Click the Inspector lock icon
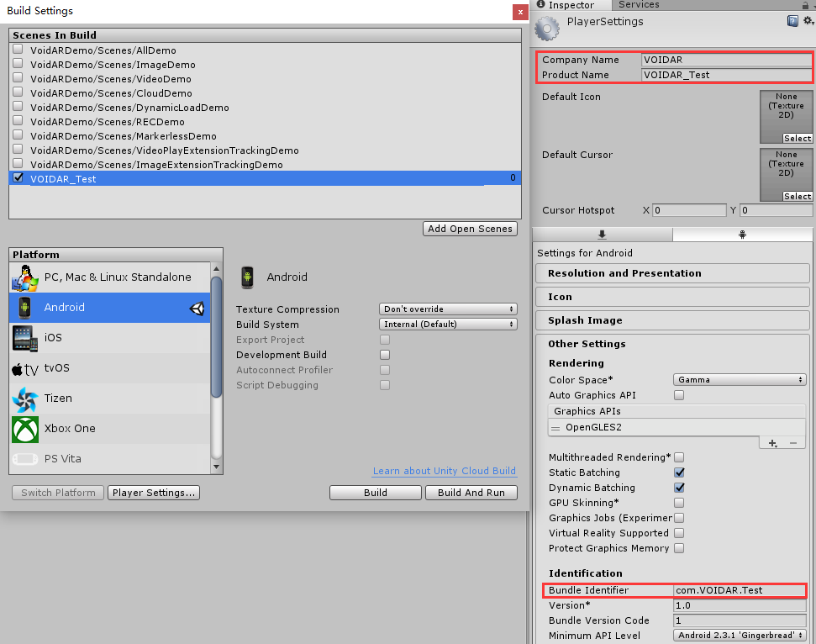 coord(806,5)
